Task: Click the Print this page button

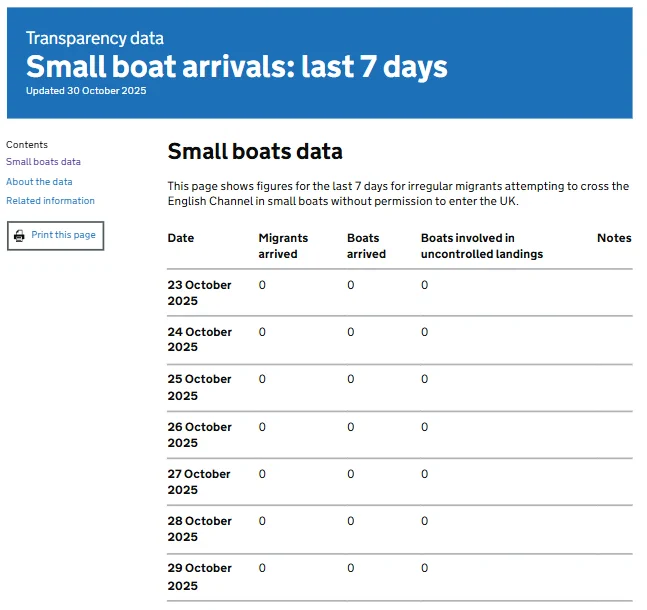Action: pos(55,236)
